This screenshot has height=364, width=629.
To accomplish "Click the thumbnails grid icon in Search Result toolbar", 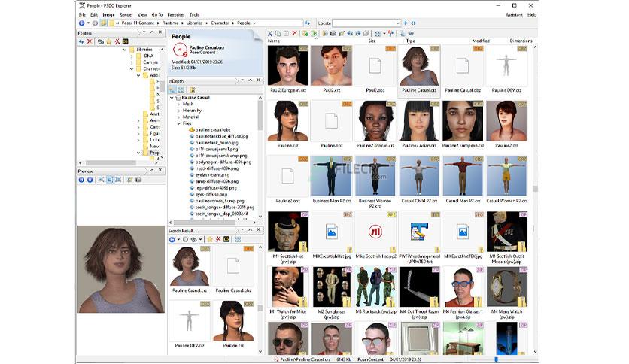I will tap(238, 239).
